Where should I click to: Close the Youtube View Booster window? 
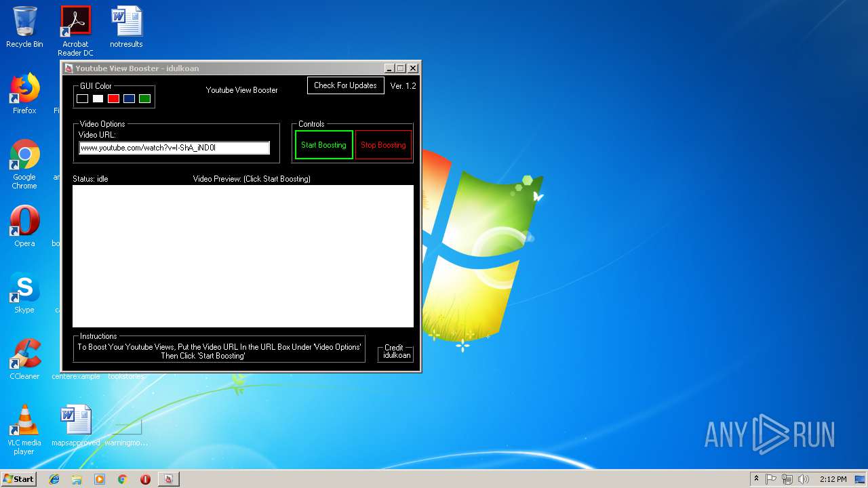413,68
